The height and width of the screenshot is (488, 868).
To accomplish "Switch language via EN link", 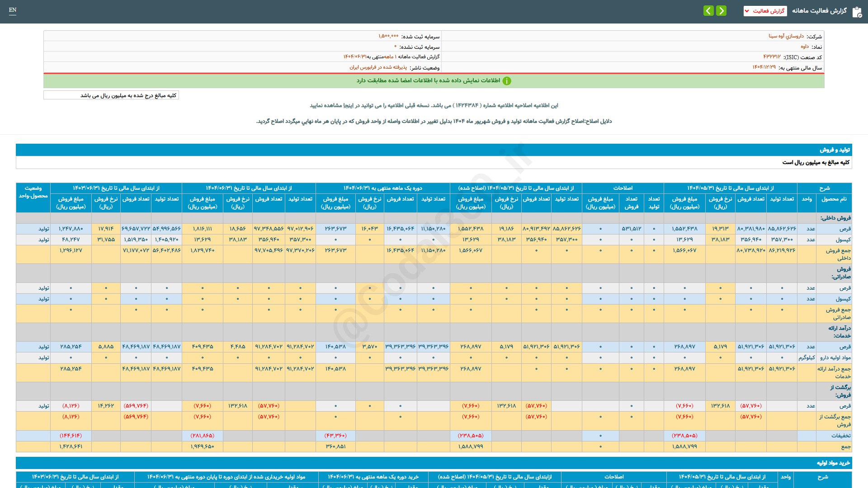I will [13, 10].
